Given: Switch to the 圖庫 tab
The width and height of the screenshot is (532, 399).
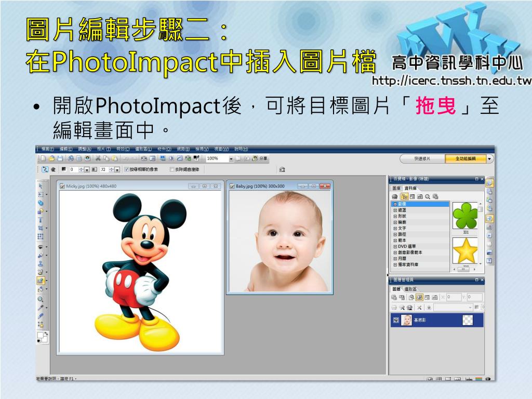Looking at the screenshot, I should point(396,188).
